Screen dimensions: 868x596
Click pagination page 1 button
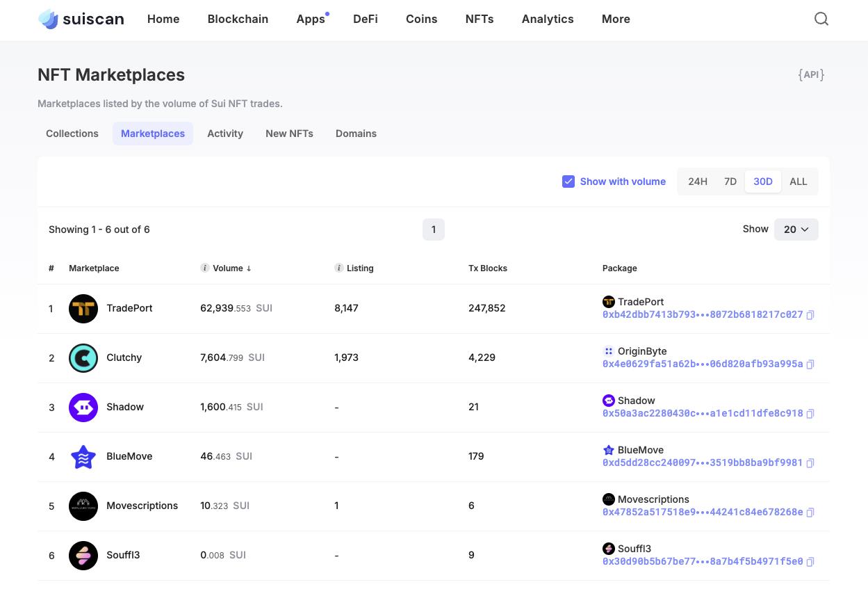click(434, 229)
